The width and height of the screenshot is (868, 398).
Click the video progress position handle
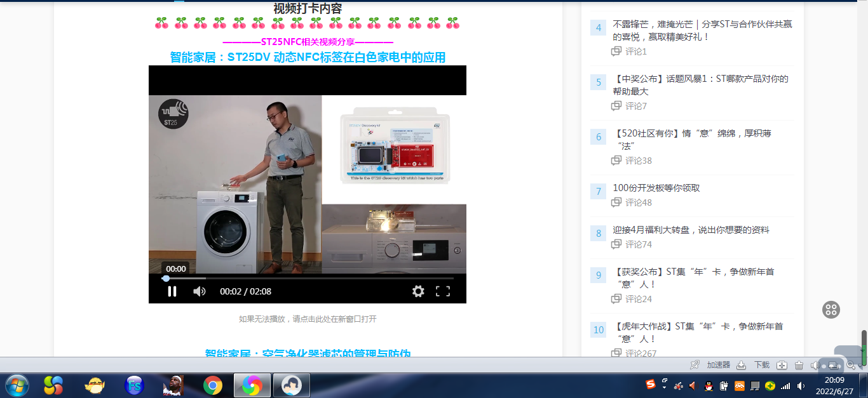166,278
